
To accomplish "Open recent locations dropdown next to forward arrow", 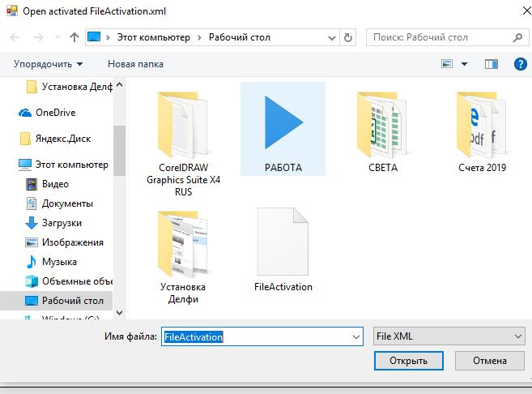I will [57, 37].
